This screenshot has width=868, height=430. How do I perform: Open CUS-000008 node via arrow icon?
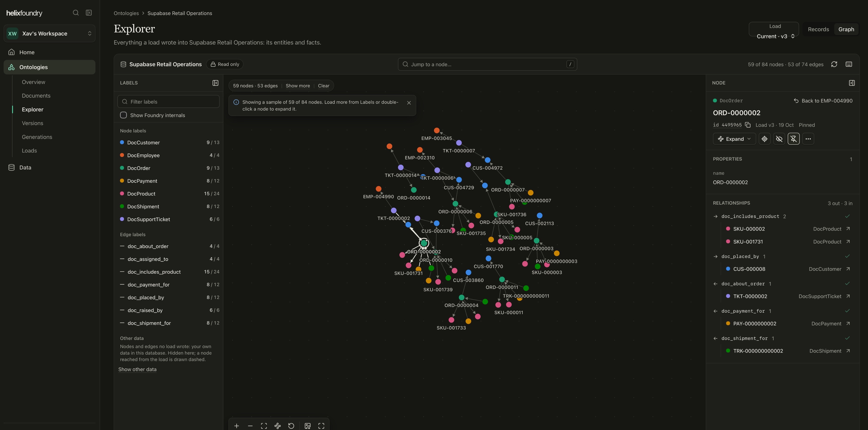coord(848,269)
